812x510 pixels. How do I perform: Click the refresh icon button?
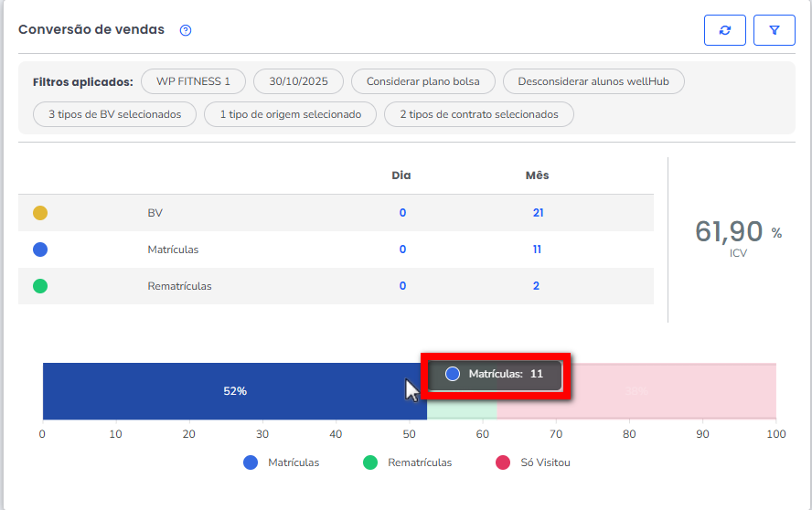tap(724, 30)
